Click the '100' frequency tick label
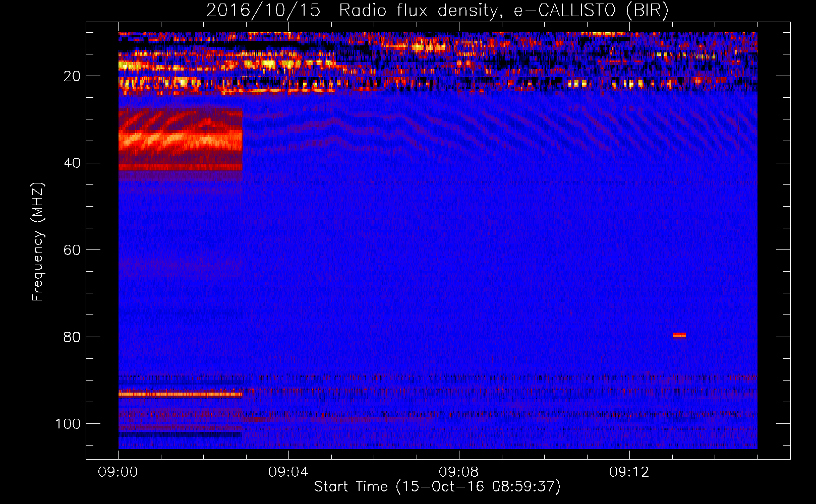 [68, 424]
